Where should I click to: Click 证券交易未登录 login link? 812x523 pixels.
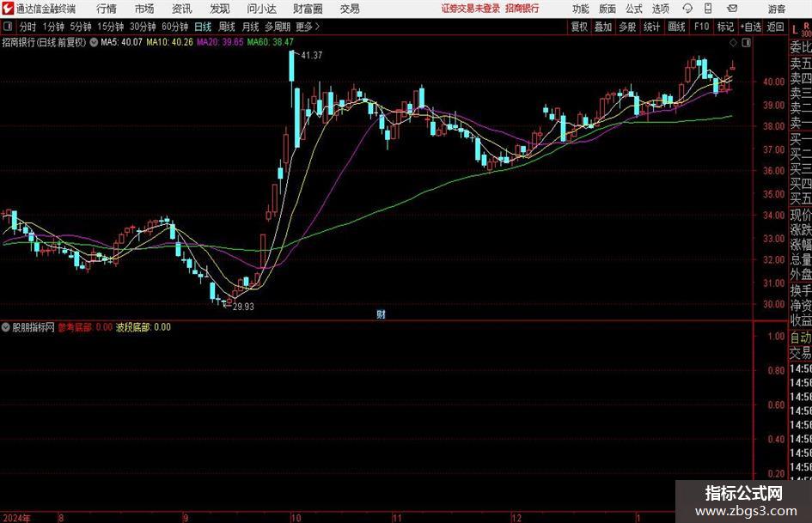coord(471,9)
